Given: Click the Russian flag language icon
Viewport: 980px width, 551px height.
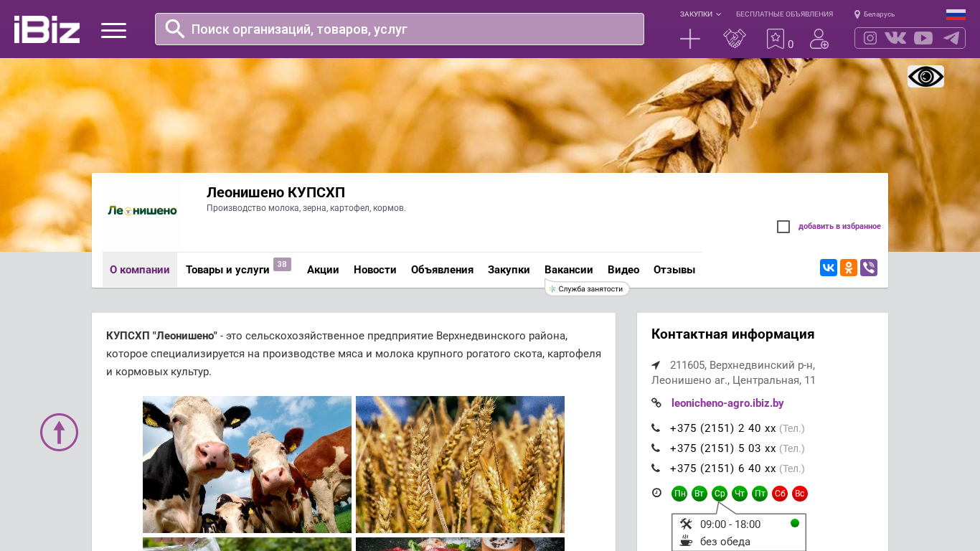Looking at the screenshot, I should click(x=956, y=14).
